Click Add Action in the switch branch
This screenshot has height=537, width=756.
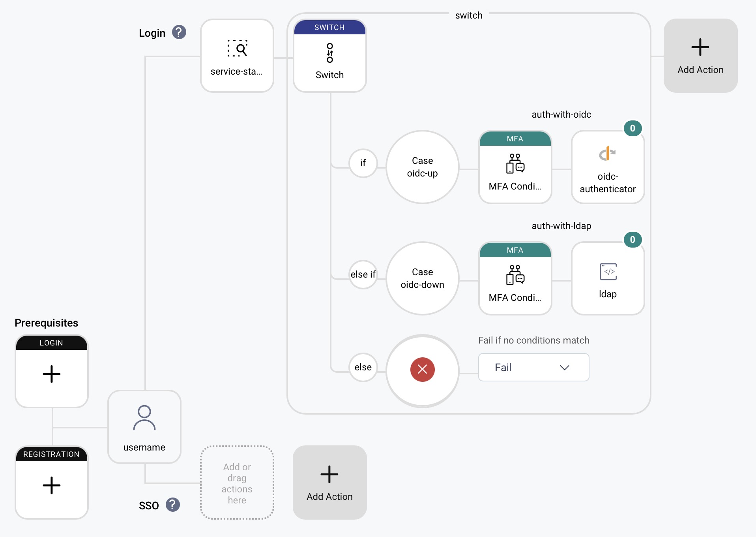click(x=700, y=55)
